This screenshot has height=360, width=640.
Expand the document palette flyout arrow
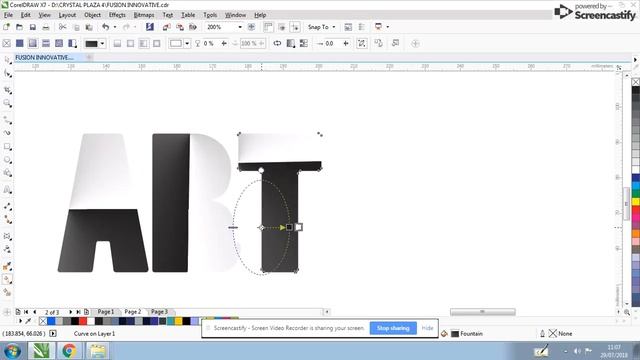coord(20,321)
